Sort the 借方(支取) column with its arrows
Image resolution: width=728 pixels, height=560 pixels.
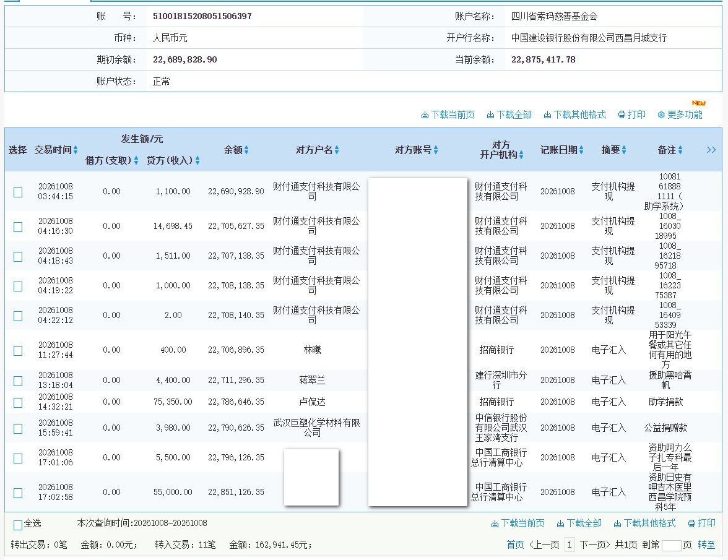(x=136, y=160)
